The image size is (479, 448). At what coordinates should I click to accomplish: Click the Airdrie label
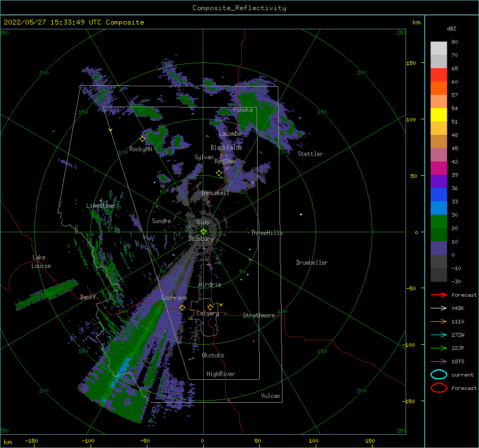pos(210,284)
